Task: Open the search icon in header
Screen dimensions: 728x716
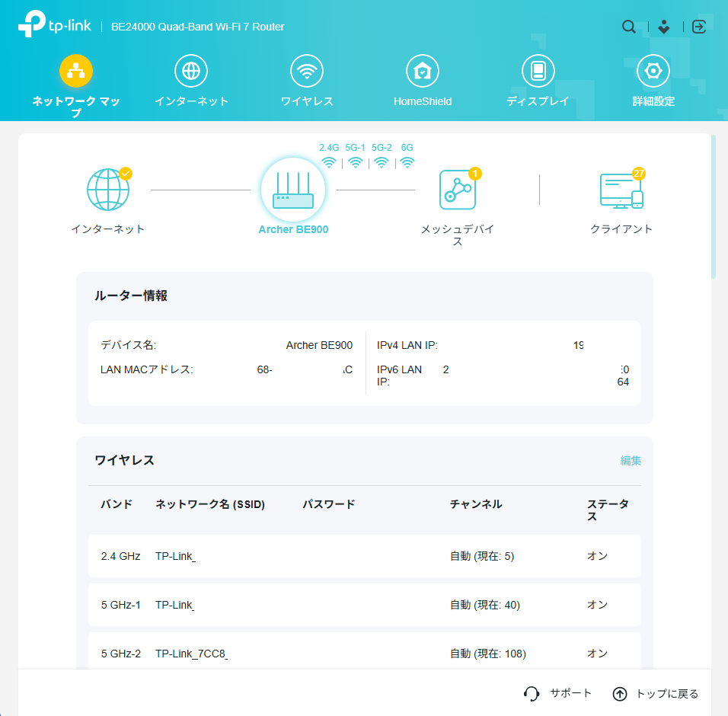Action: 629,27
